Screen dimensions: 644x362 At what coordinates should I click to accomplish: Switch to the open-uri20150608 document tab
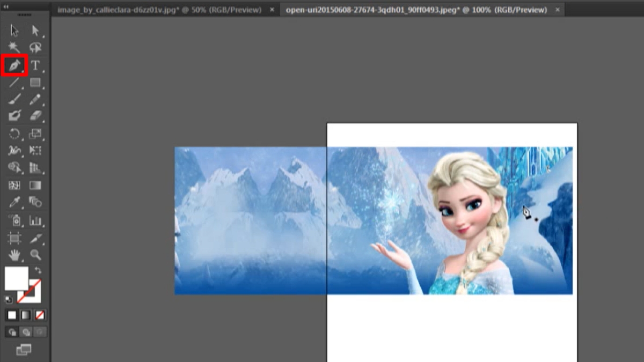[416, 10]
